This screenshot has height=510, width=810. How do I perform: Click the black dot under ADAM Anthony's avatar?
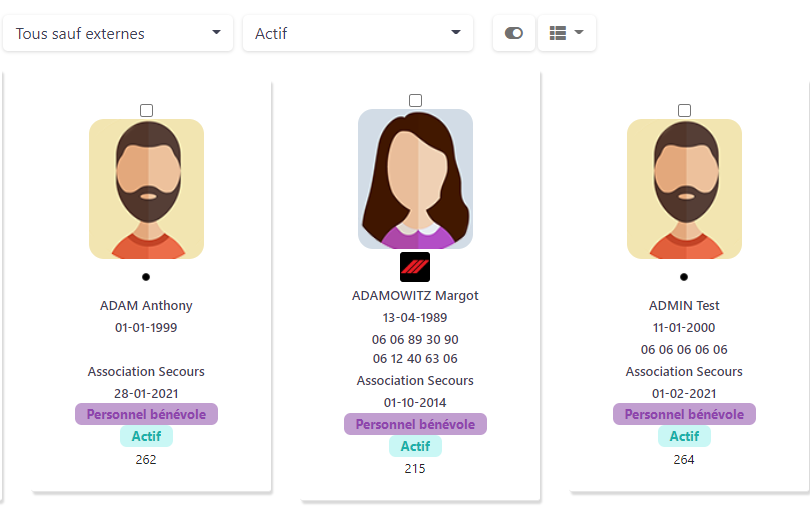[146, 277]
